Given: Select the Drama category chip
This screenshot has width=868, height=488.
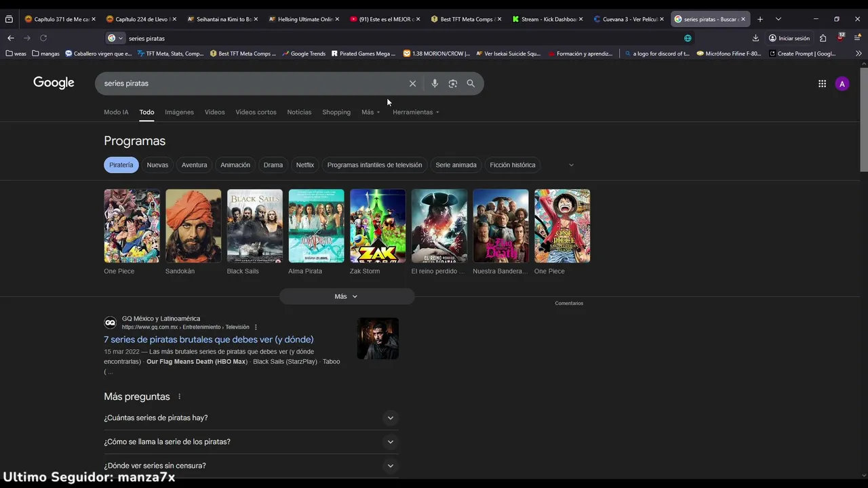Looking at the screenshot, I should click(273, 165).
